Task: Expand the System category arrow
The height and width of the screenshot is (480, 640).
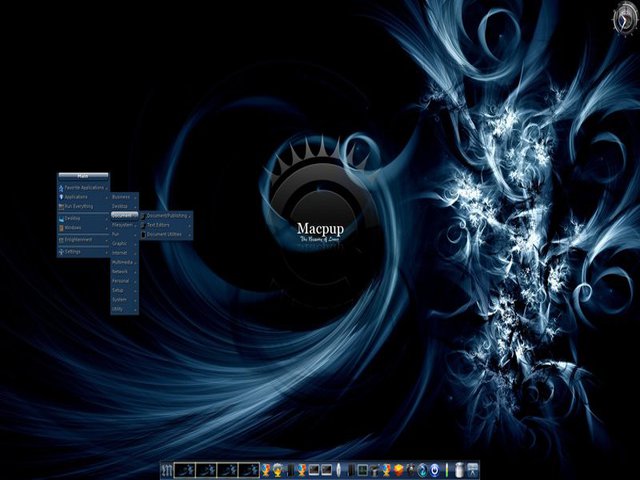Action: [135, 300]
